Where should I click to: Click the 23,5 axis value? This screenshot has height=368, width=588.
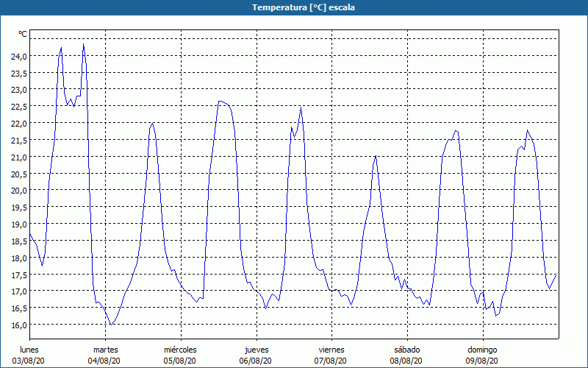19,73
